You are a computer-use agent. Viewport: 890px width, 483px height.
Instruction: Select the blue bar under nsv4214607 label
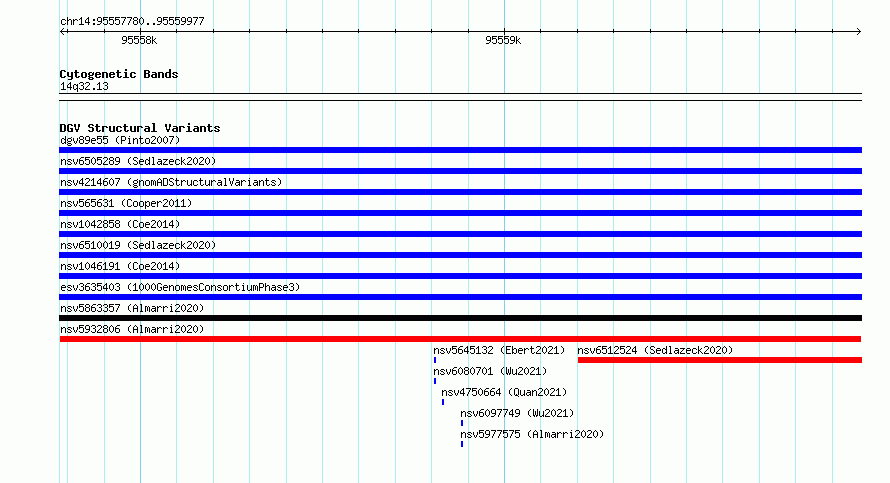pyautogui.click(x=460, y=192)
